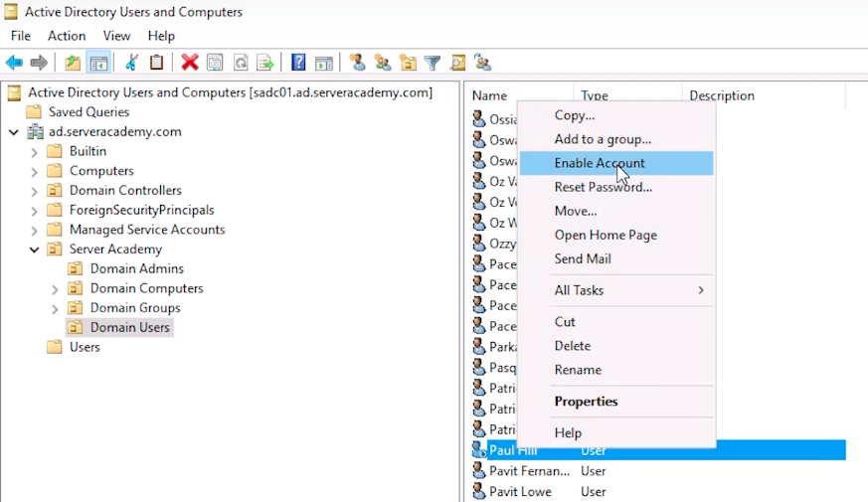Viewport: 868px width, 502px height.
Task: Select Enable Account in context menu
Action: click(x=600, y=163)
